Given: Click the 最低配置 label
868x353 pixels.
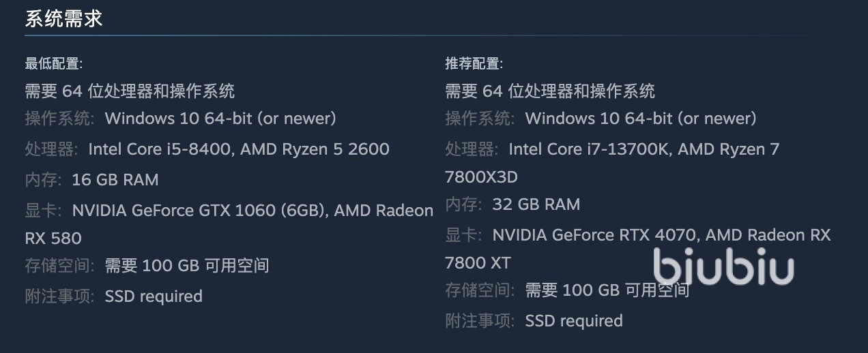Looking at the screenshot, I should [x=54, y=64].
